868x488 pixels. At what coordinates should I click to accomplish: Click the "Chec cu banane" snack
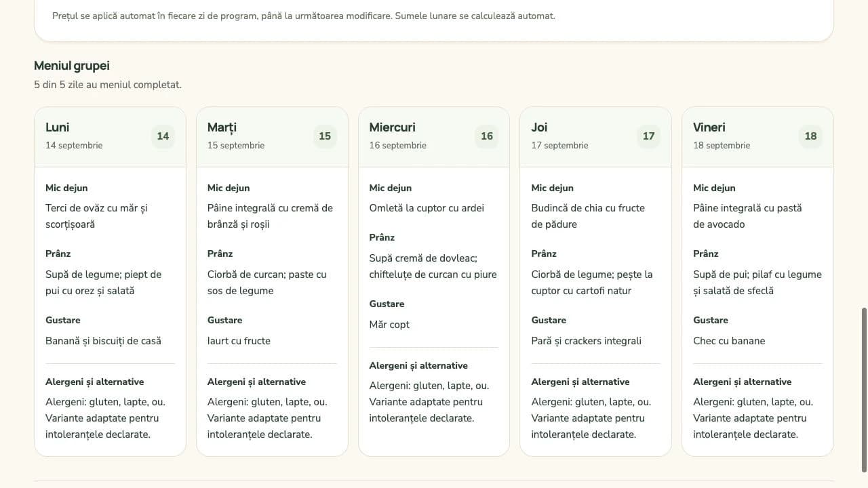729,341
